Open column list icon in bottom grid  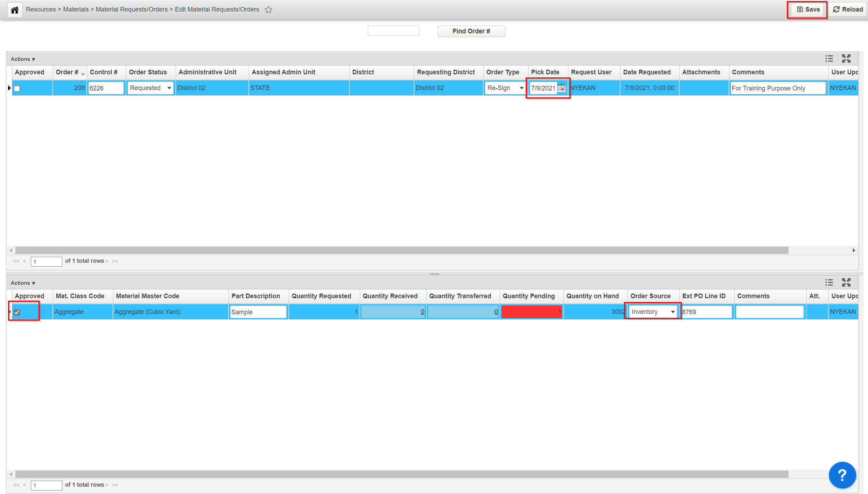(829, 282)
